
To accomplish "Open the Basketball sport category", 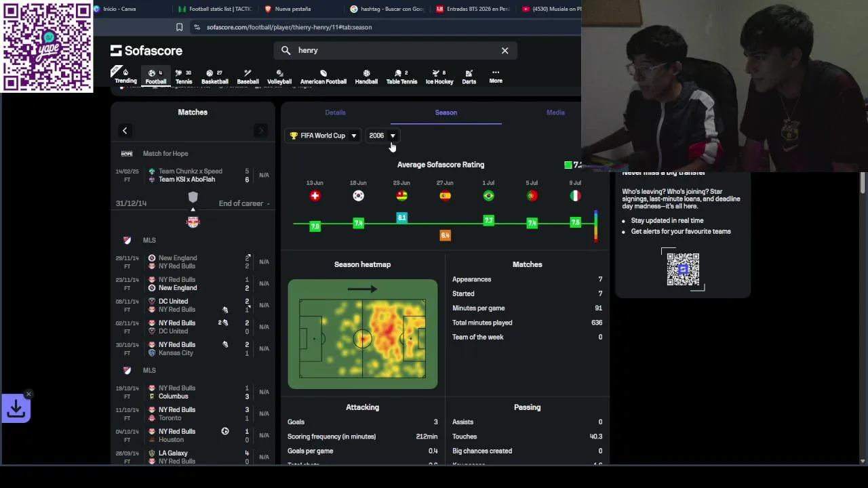I will [x=214, y=76].
